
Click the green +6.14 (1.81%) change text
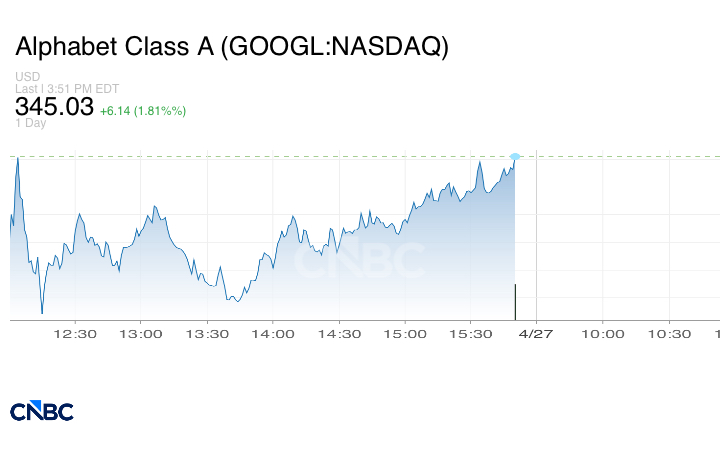(x=143, y=110)
